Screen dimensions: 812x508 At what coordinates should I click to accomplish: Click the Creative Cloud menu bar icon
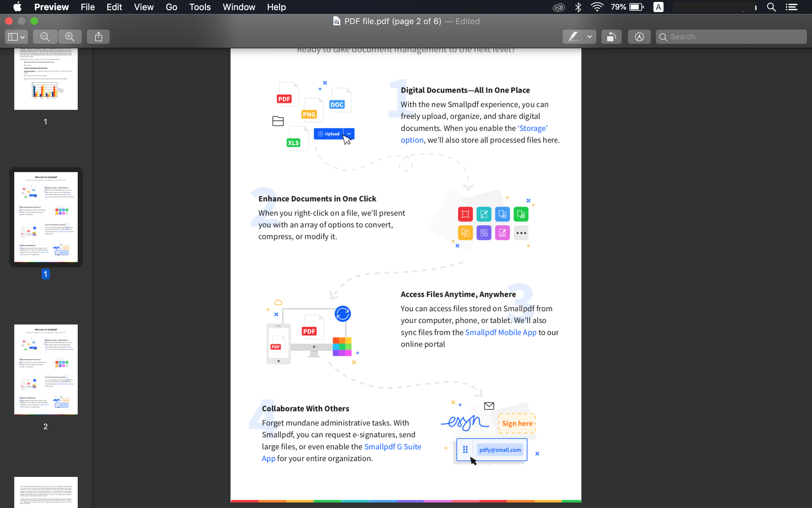[559, 7]
